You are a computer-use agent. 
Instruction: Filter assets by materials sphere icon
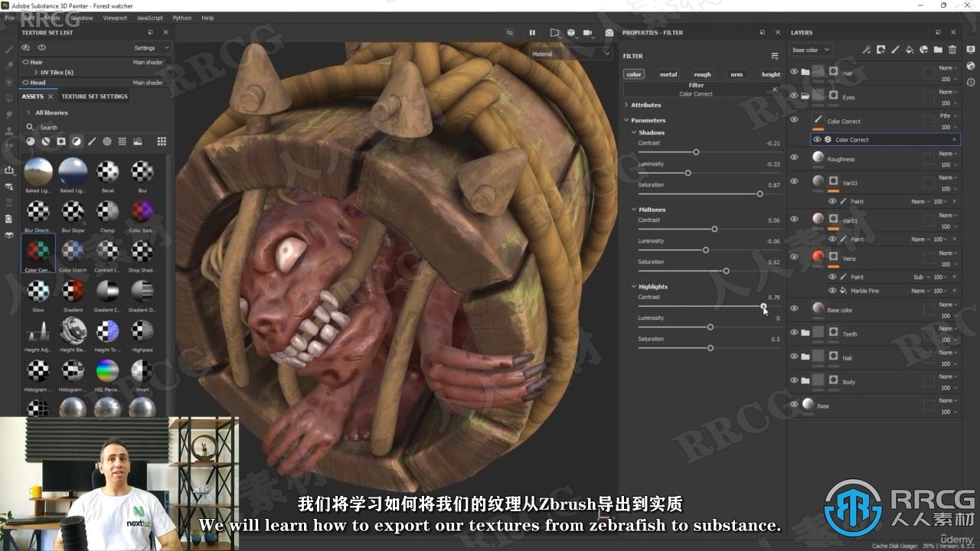click(31, 142)
